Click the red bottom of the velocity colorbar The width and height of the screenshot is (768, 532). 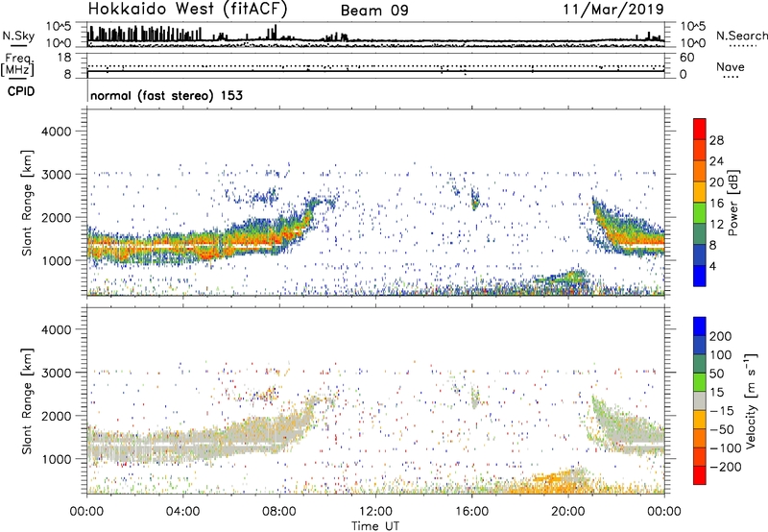point(700,475)
